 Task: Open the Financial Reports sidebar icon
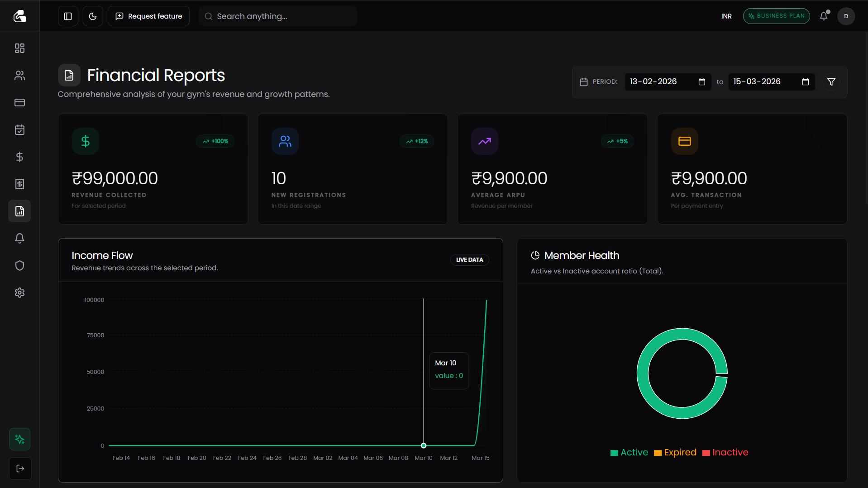[19, 211]
